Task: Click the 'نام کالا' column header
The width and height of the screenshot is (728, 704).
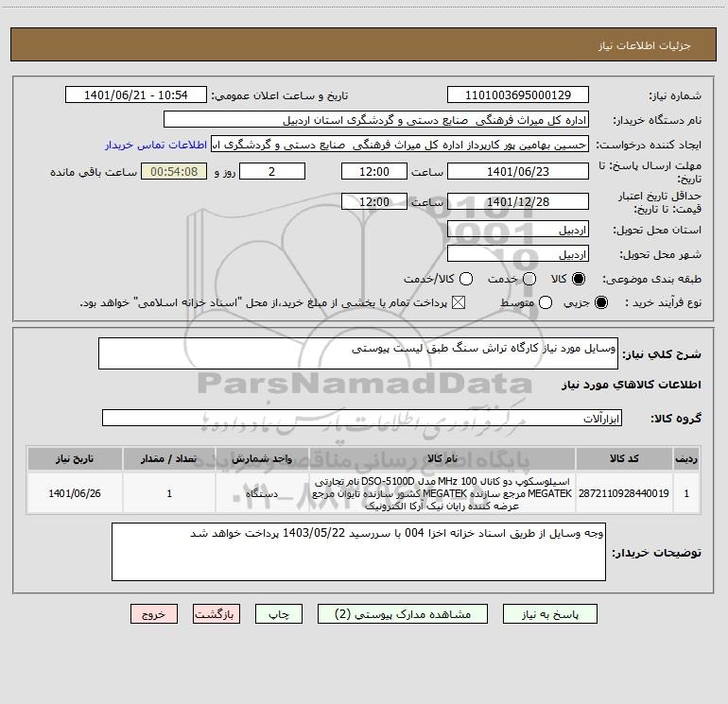Action: [442, 458]
